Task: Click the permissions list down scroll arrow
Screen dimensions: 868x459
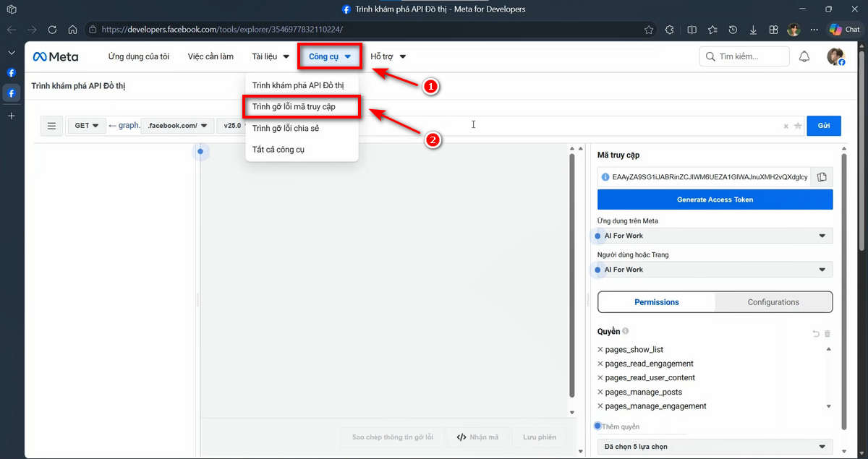Action: [x=829, y=406]
